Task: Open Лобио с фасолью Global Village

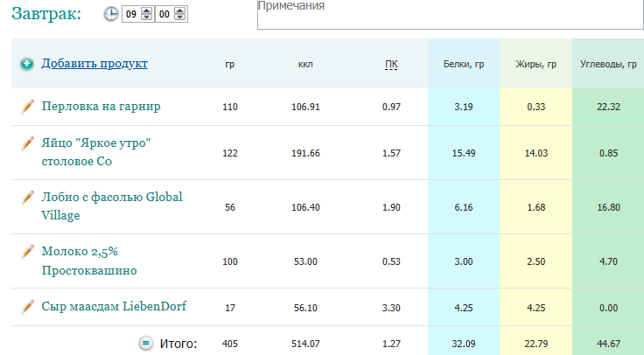Action: [x=112, y=206]
